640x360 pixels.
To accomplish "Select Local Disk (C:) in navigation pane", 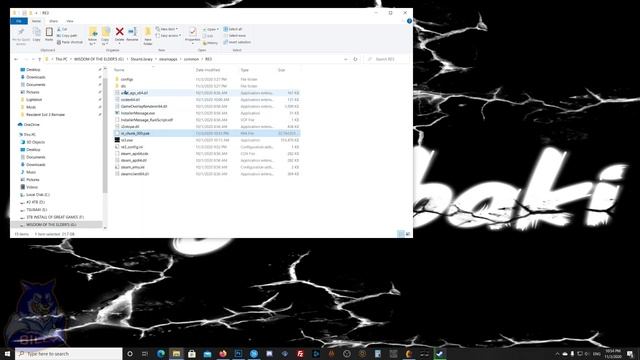I will coord(38,195).
